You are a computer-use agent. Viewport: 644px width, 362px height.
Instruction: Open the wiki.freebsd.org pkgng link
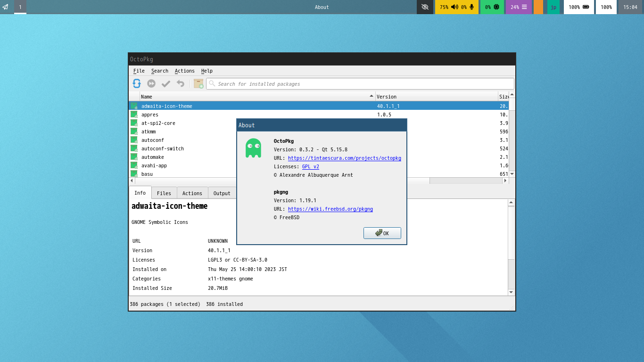tap(330, 209)
